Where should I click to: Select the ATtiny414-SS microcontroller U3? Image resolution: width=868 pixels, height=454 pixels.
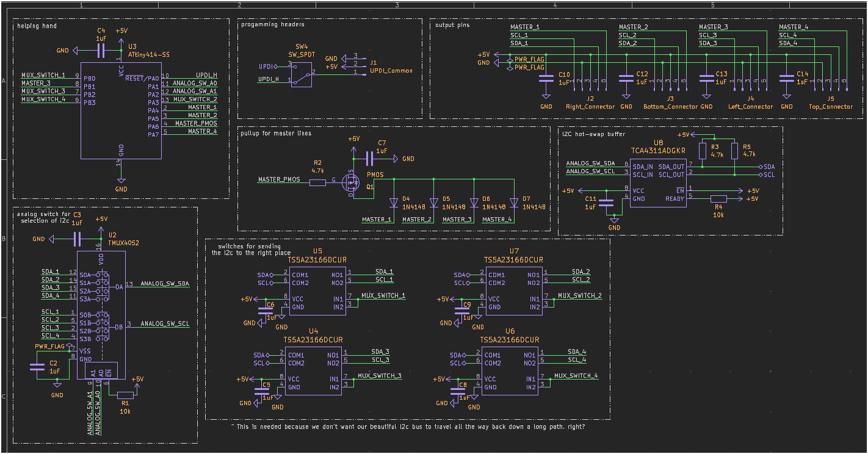coord(120,110)
